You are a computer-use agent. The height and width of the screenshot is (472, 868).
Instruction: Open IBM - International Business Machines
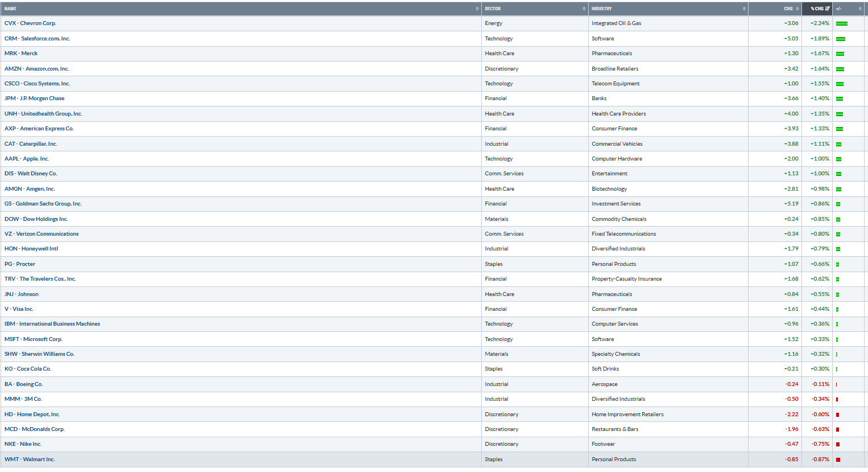[52, 324]
